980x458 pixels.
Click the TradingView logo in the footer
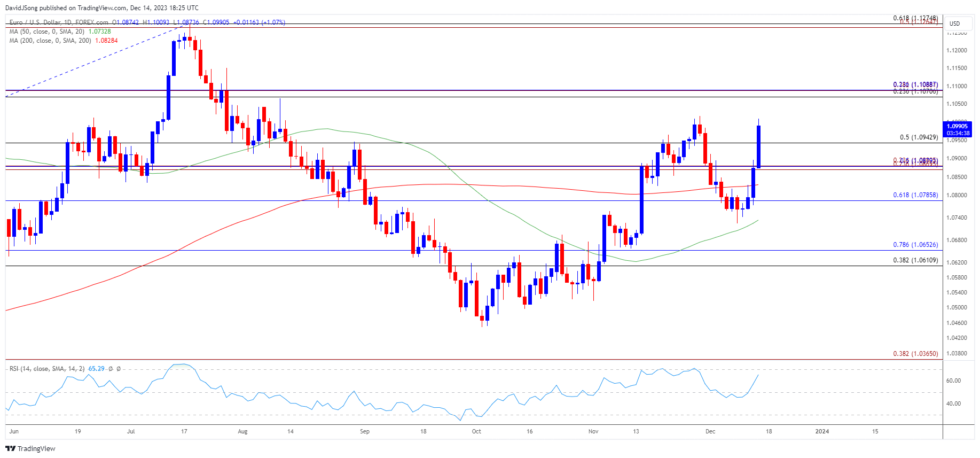click(x=30, y=448)
